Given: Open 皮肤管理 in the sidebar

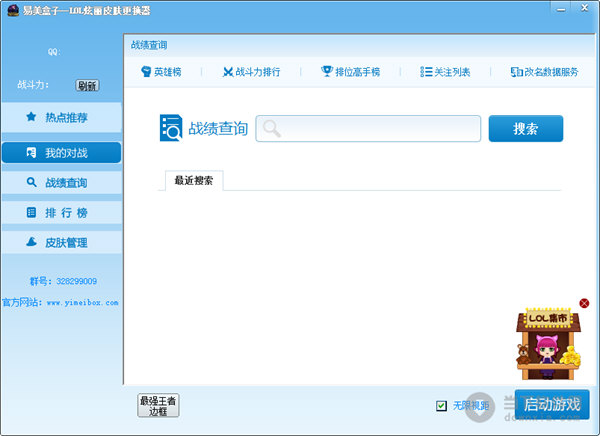Looking at the screenshot, I should tap(62, 242).
